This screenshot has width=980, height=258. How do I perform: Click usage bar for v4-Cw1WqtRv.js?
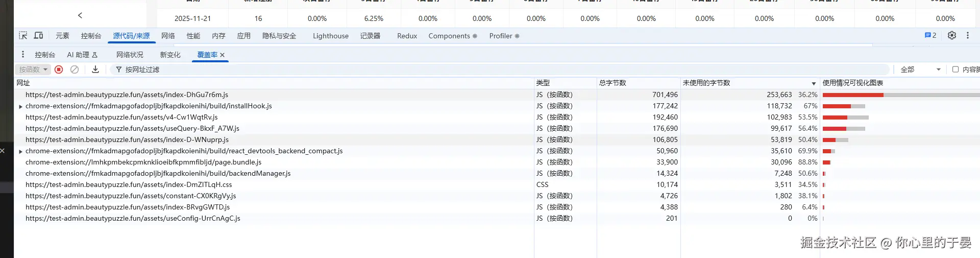click(846, 118)
